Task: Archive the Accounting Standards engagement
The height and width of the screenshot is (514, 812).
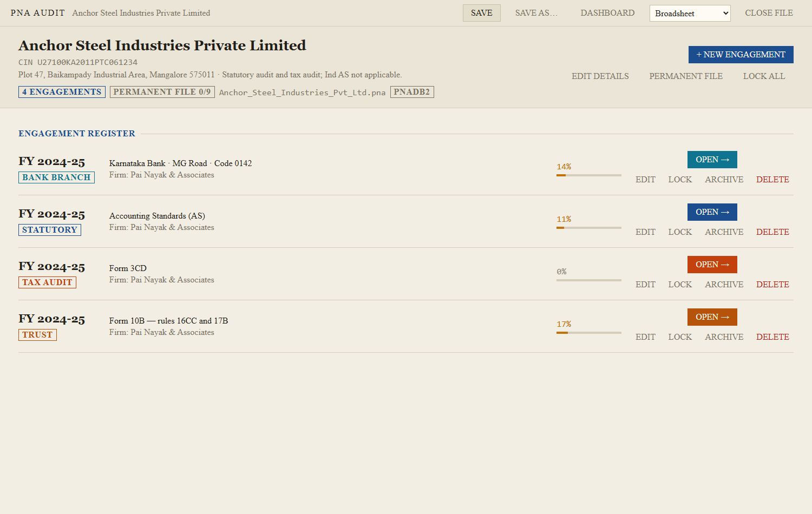Action: tap(724, 232)
